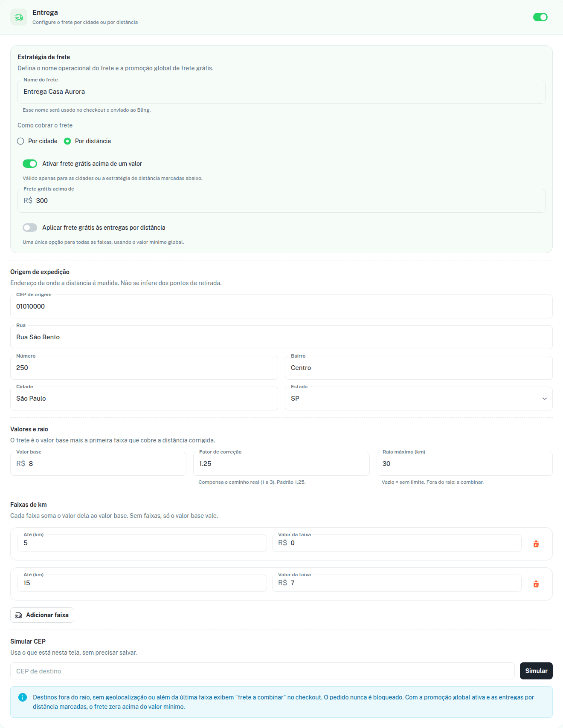The height and width of the screenshot is (728, 563).
Task: Edit the Nome do frete field
Action: [x=281, y=92]
